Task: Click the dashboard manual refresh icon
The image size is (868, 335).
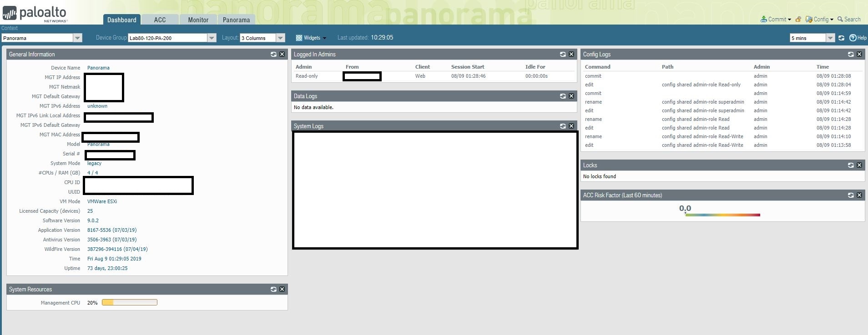Action: [841, 38]
